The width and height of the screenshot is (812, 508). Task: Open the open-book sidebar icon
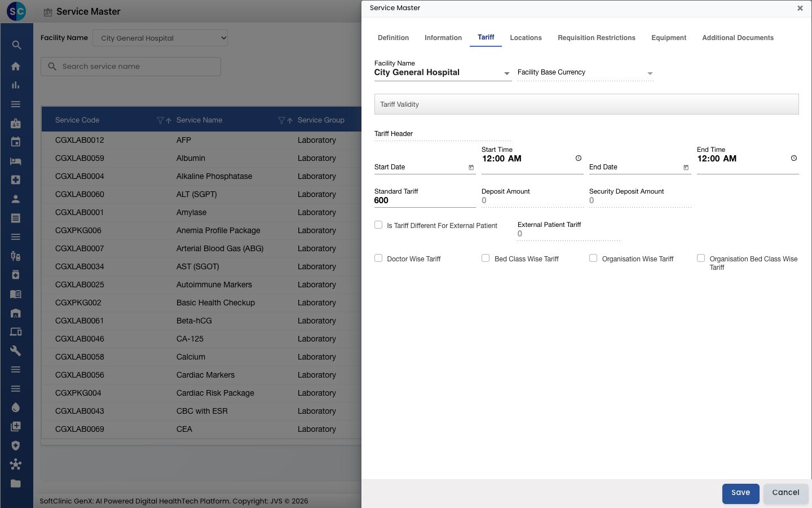(16, 294)
